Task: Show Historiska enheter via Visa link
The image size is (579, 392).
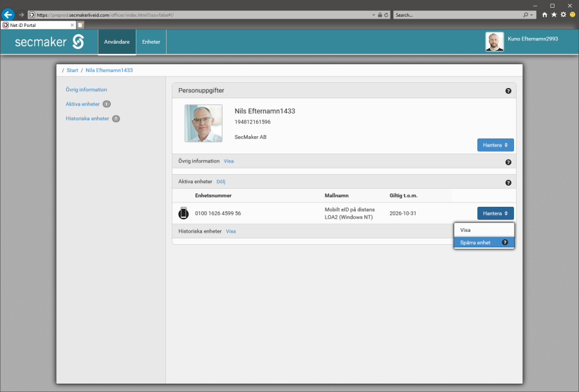Action: (x=231, y=231)
